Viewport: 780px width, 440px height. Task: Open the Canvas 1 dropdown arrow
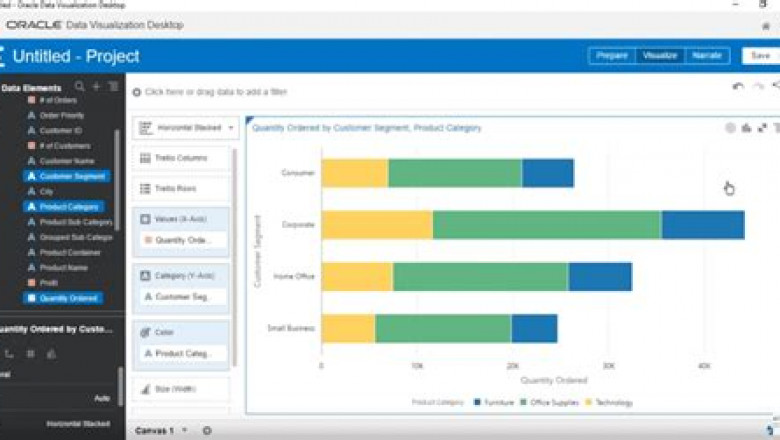point(187,430)
